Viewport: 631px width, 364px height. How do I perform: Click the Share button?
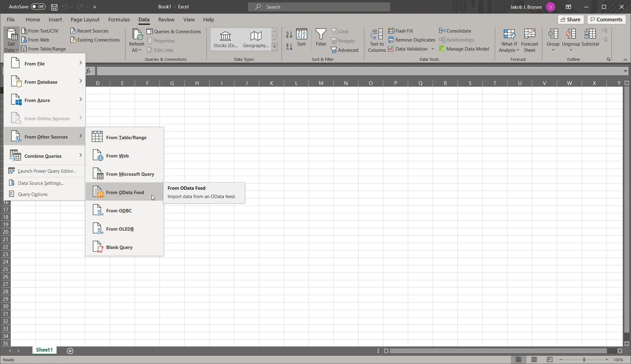(570, 20)
